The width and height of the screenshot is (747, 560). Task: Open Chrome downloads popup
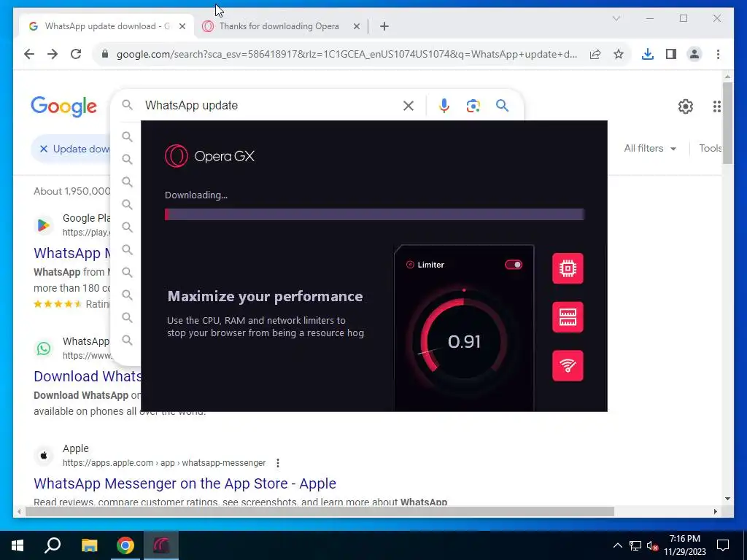point(648,54)
